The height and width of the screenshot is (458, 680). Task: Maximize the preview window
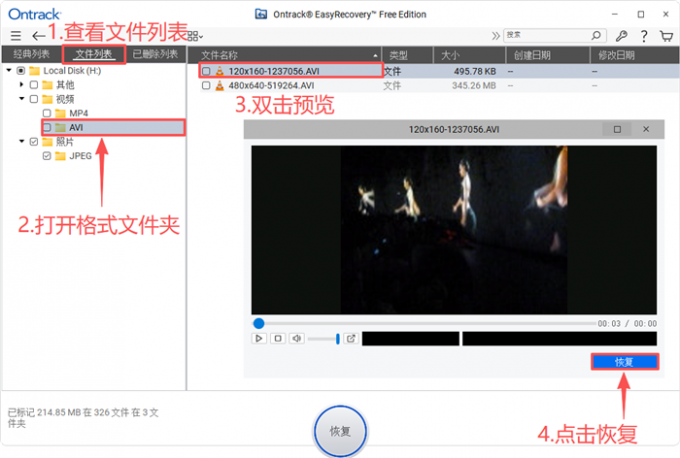pyautogui.click(x=617, y=129)
